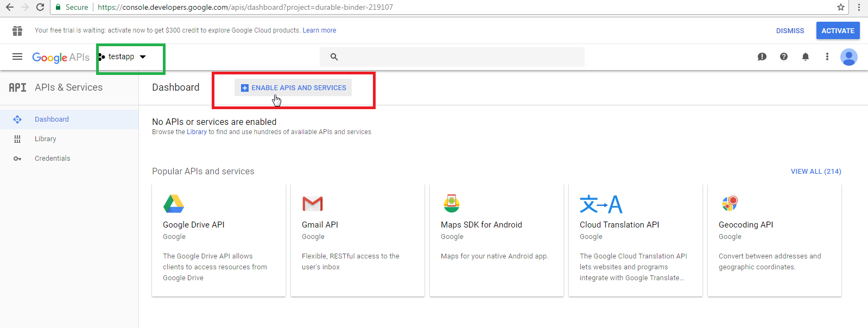Click into the console search field
This screenshot has height=328, width=868.
tap(452, 56)
